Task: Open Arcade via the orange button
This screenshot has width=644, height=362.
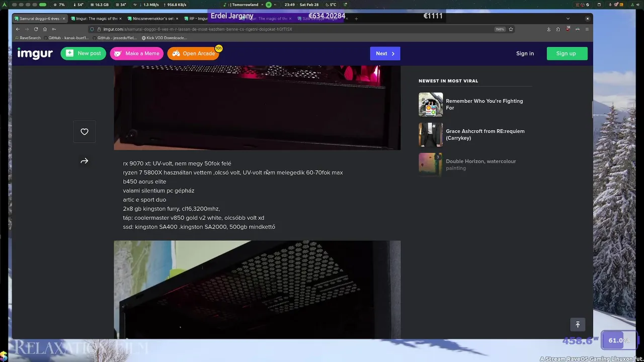Action: coord(193,53)
